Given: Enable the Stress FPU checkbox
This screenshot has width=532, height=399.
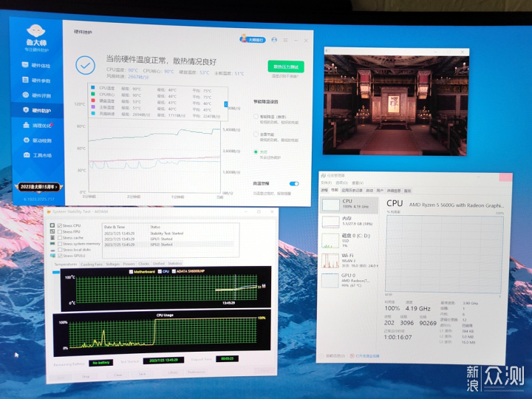Looking at the screenshot, I should 60,232.
